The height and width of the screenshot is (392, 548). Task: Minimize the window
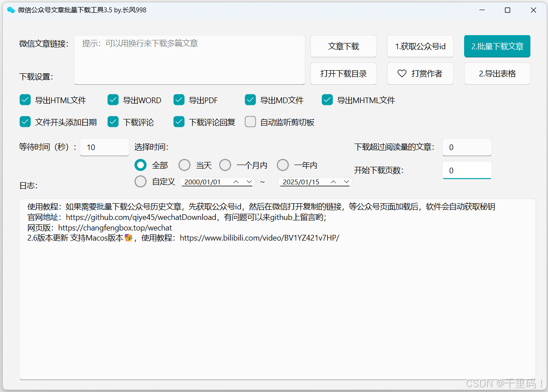(x=482, y=10)
